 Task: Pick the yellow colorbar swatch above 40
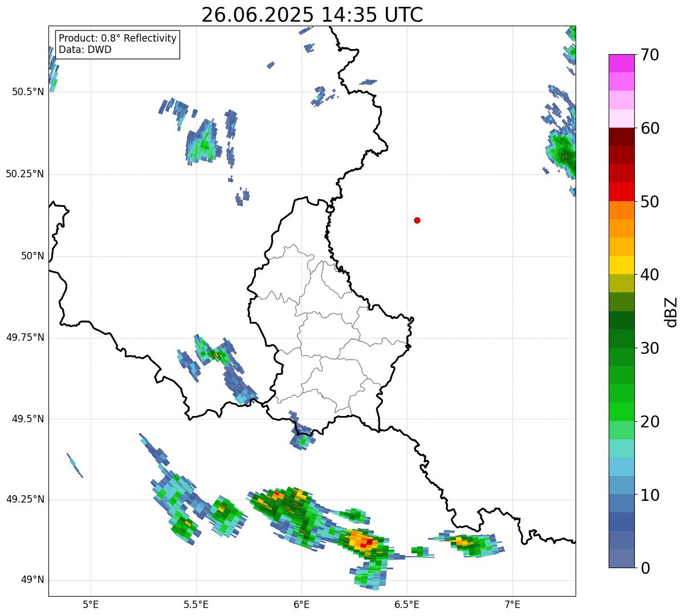click(622, 265)
